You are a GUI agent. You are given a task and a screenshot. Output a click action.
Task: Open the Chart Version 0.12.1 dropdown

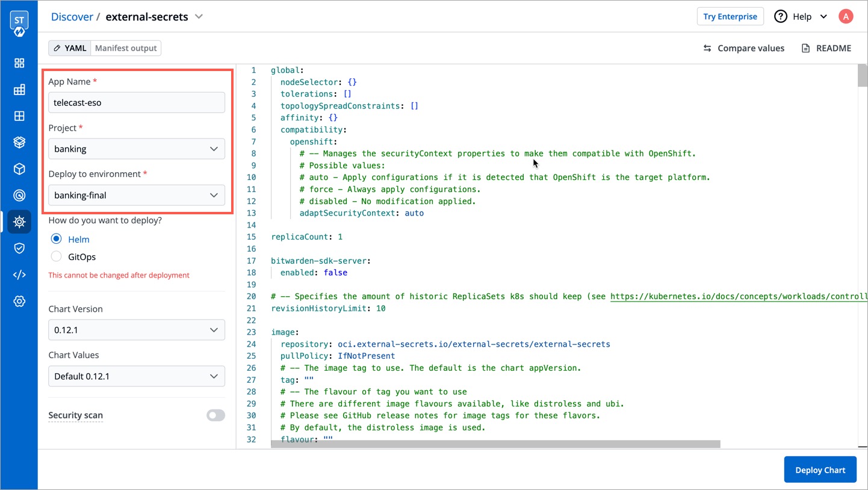tap(137, 330)
